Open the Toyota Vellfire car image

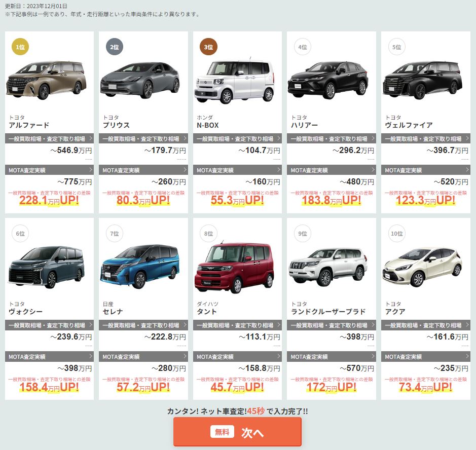423,80
